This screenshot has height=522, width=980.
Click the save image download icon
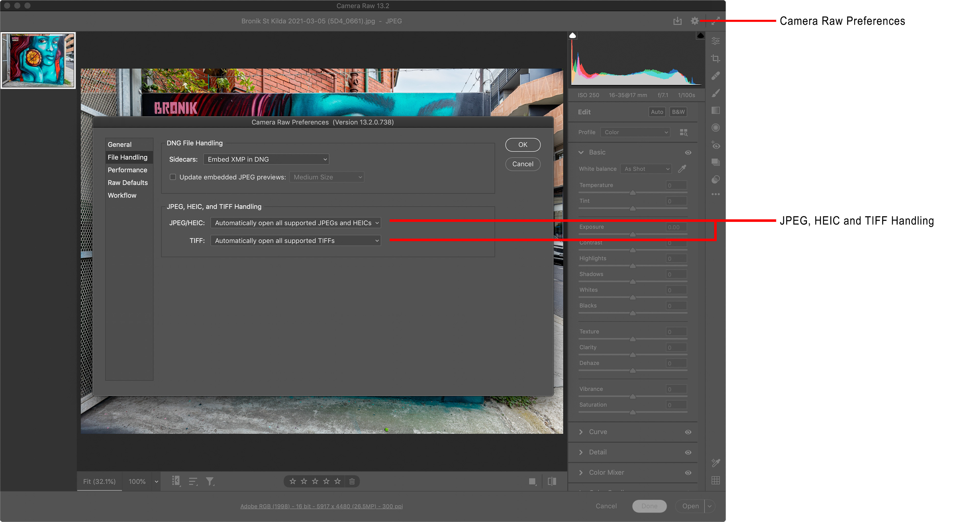[677, 21]
